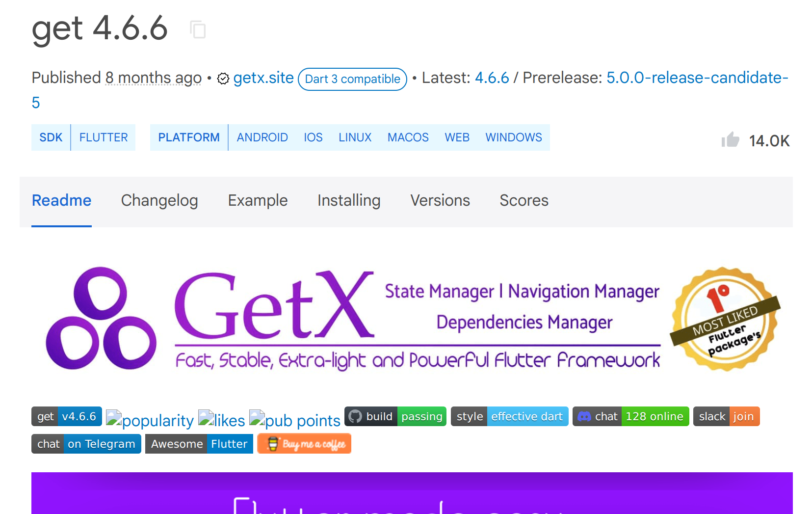
Task: Copy package name with the copy icon
Action: 198,29
